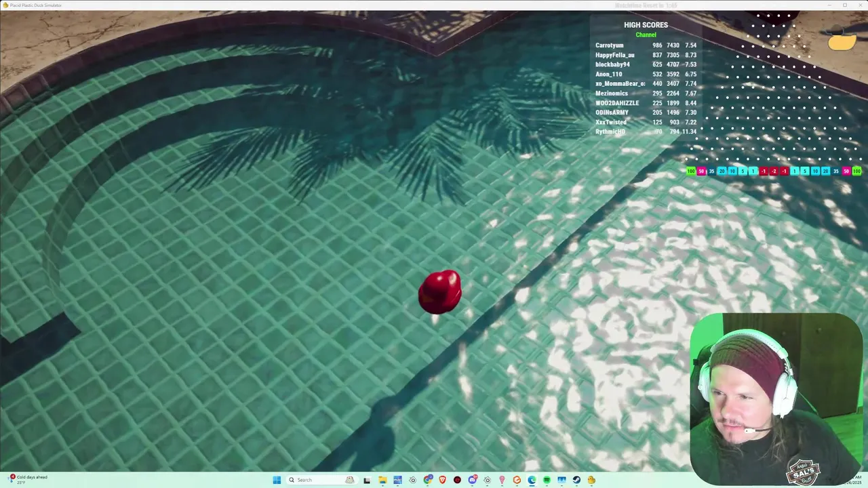
Task: Open the red-black circle app on taskbar
Action: 457,480
